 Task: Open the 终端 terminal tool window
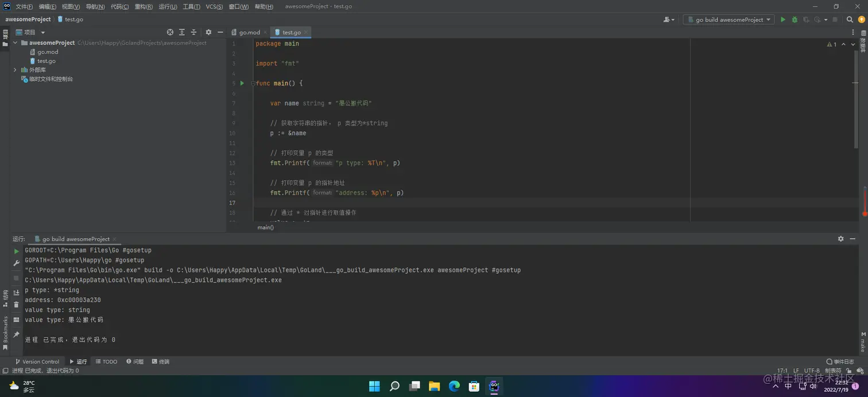[x=161, y=361]
